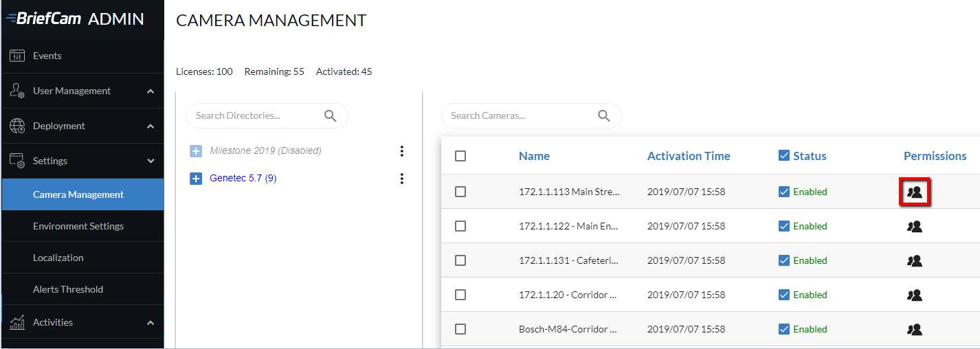
Task: Sort cameras by Activation Time column
Action: tap(689, 156)
